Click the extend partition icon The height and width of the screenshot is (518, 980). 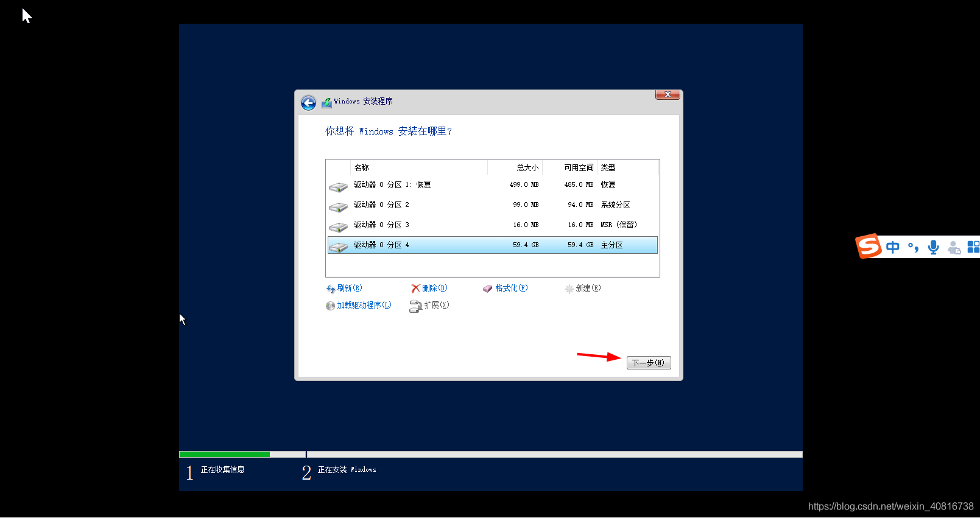tap(415, 306)
